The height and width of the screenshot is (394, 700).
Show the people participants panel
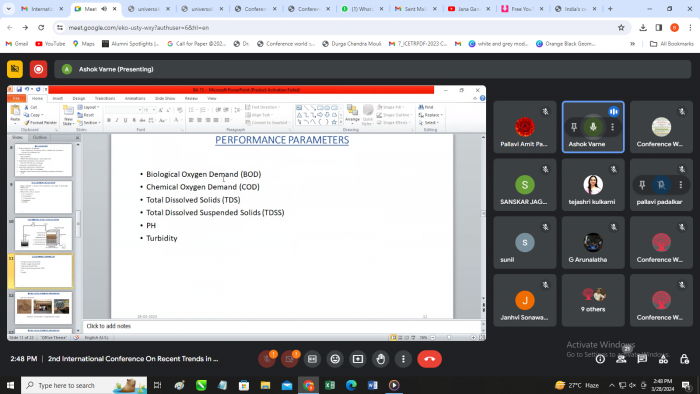[x=621, y=359]
